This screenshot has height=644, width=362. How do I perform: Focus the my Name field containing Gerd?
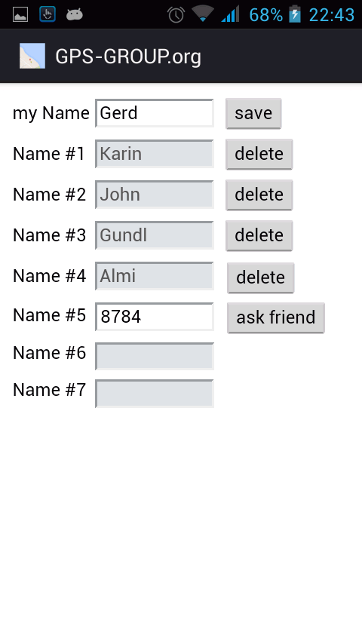(x=155, y=113)
